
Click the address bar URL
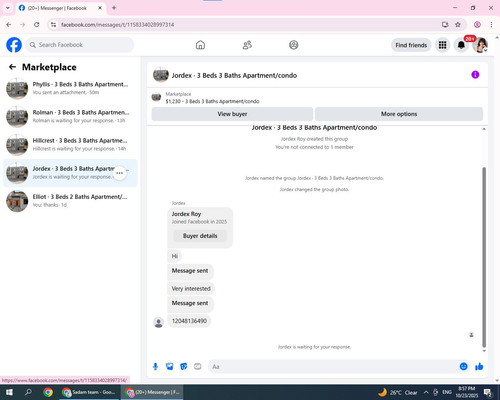coord(117,25)
